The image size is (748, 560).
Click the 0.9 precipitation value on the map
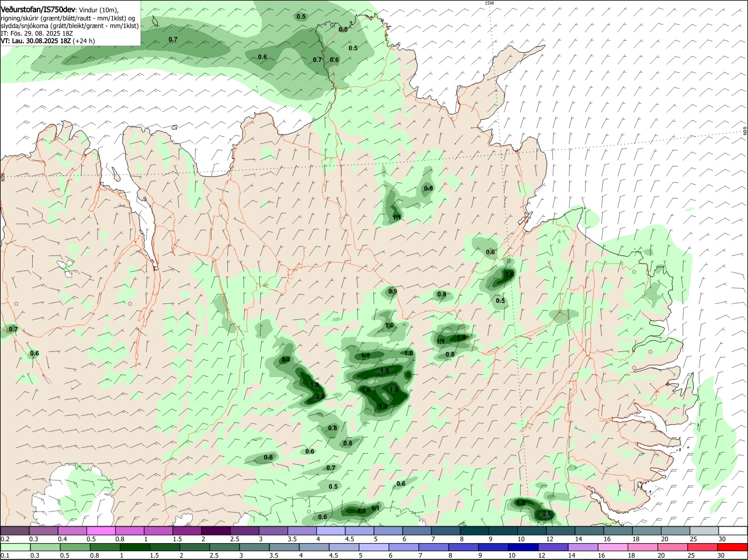[x=393, y=291]
